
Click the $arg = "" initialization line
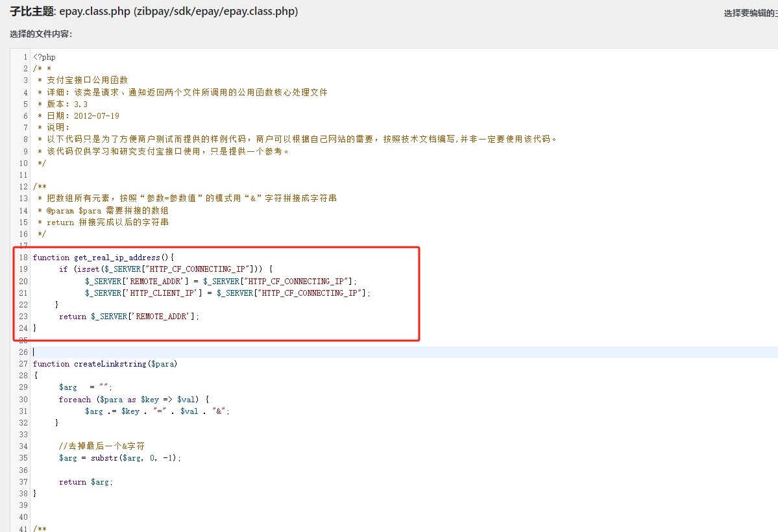coord(86,388)
